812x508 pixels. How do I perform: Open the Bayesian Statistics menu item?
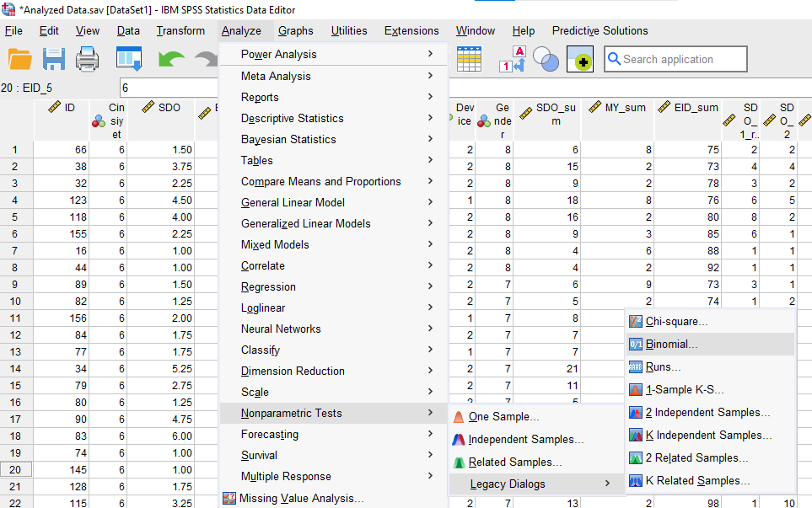(333, 139)
